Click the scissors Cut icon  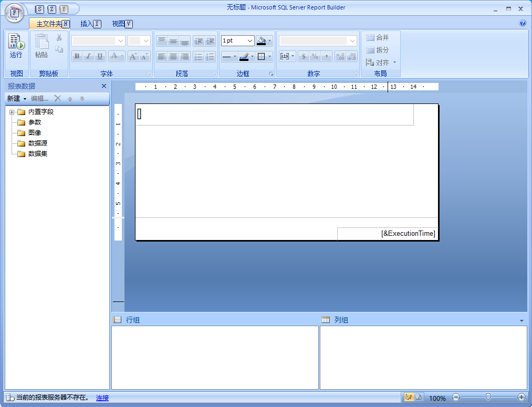[x=59, y=37]
